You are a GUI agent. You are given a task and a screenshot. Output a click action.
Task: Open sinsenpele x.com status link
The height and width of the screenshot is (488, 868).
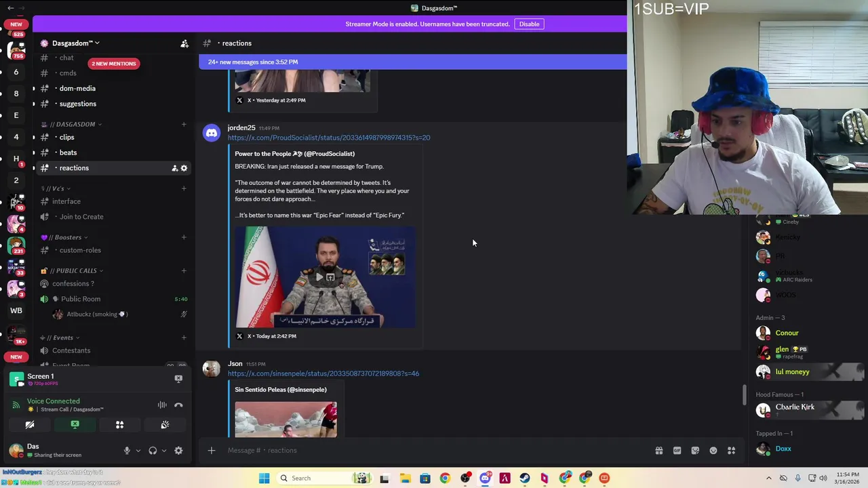[x=323, y=373]
